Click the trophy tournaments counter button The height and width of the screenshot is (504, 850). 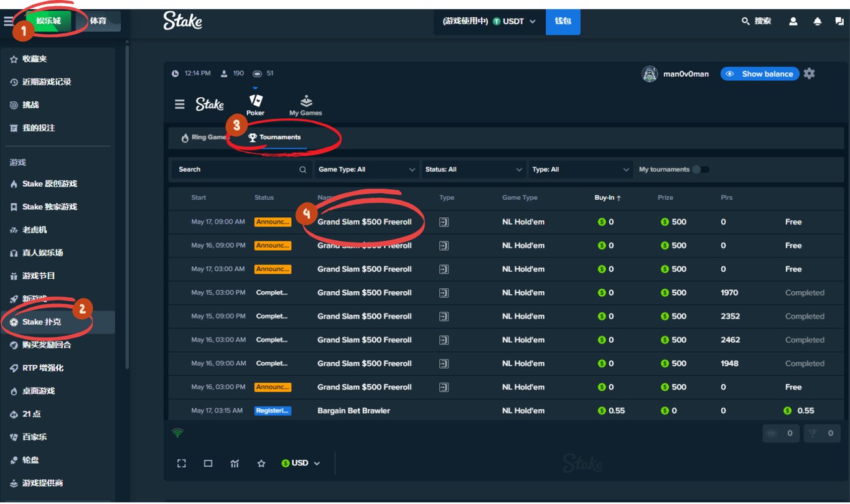822,433
